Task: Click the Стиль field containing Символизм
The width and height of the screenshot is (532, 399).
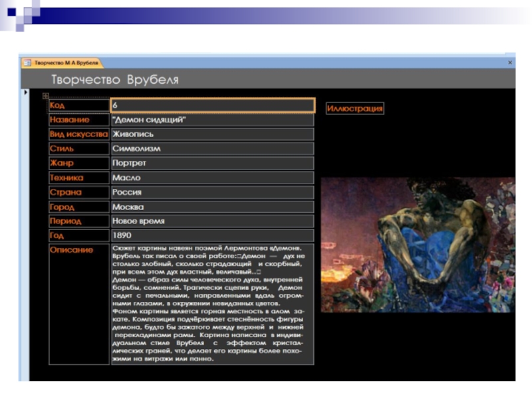Action: click(212, 149)
